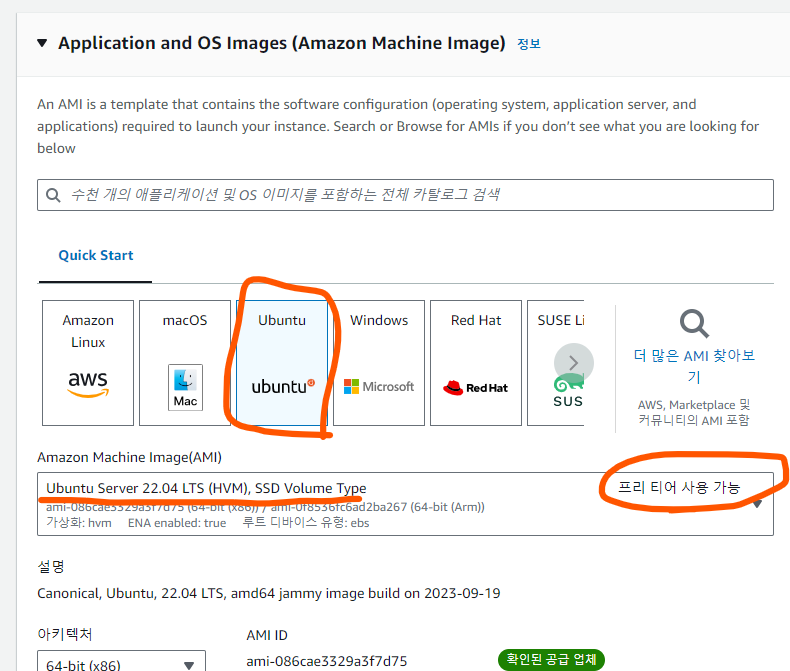Viewport: 790px width, 671px height.
Task: Choose the Windows AMI card
Action: [379, 363]
